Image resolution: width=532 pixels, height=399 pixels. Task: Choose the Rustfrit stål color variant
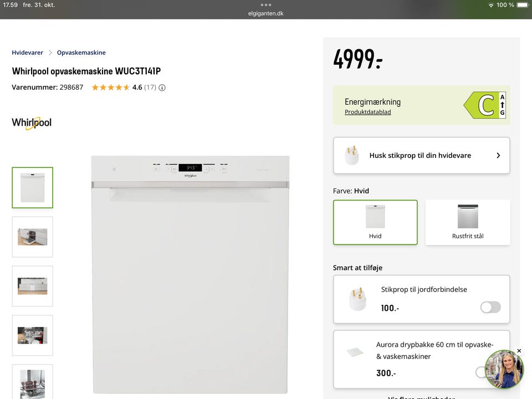tap(468, 222)
